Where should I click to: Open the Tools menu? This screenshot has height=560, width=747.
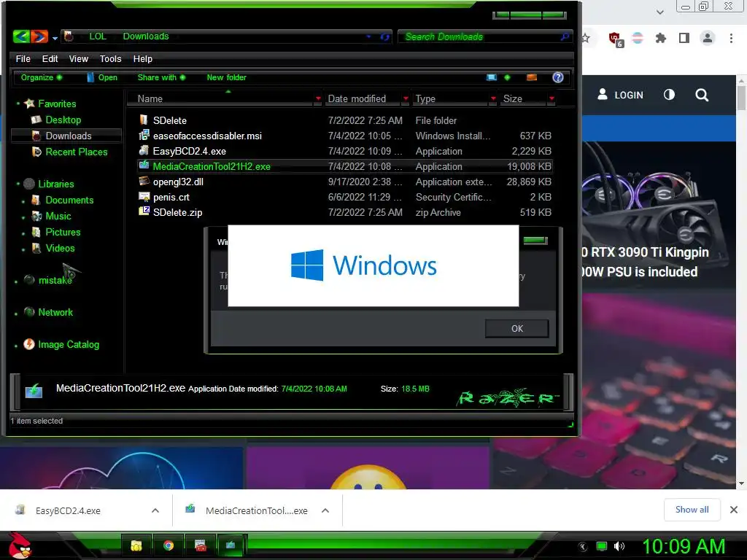(x=111, y=58)
